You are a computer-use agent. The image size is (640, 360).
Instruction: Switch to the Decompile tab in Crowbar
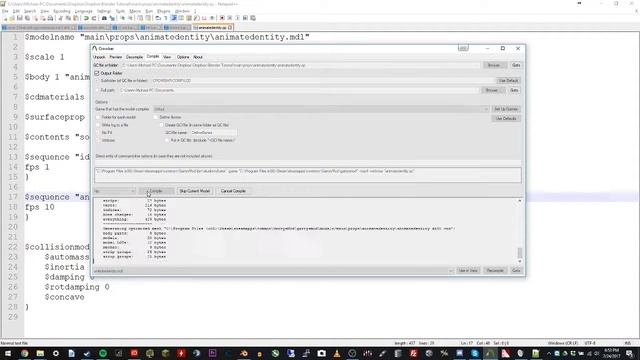click(x=134, y=57)
